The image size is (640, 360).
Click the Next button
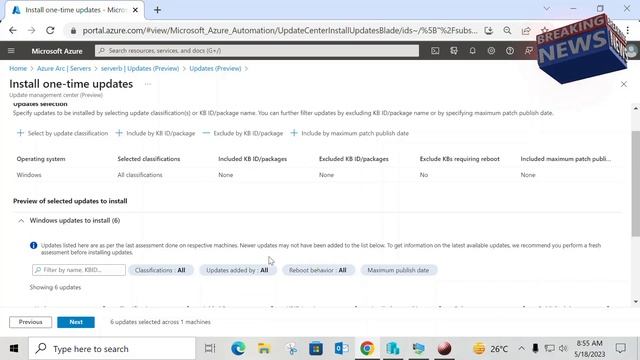click(x=76, y=322)
